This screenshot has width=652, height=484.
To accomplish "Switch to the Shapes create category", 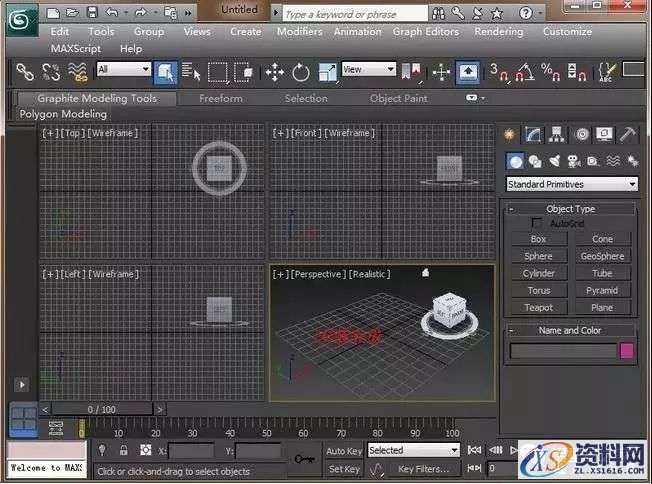I will [535, 161].
